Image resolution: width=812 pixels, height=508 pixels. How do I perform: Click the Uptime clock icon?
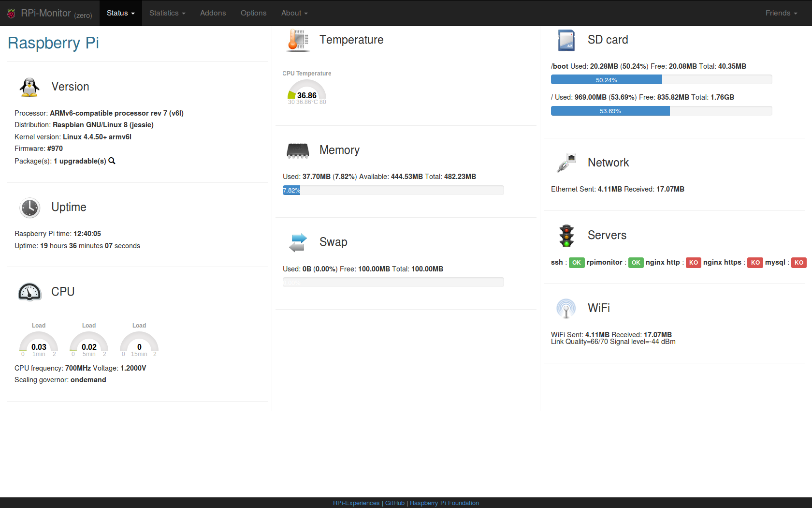click(29, 208)
